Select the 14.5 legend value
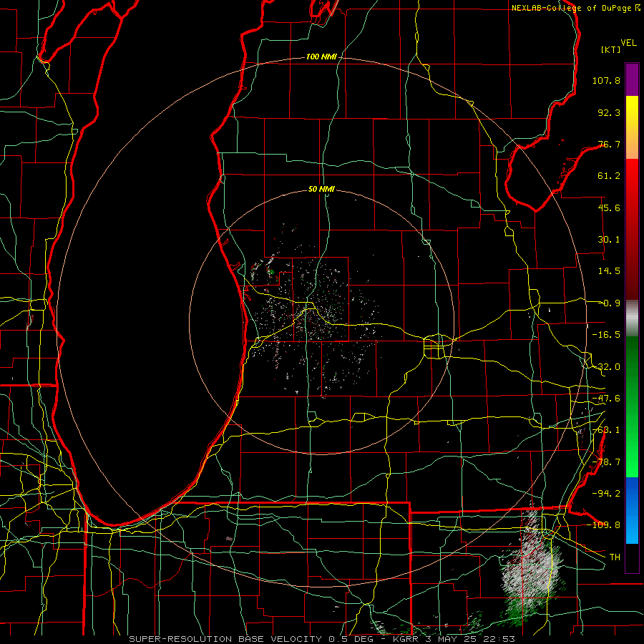 (x=609, y=271)
